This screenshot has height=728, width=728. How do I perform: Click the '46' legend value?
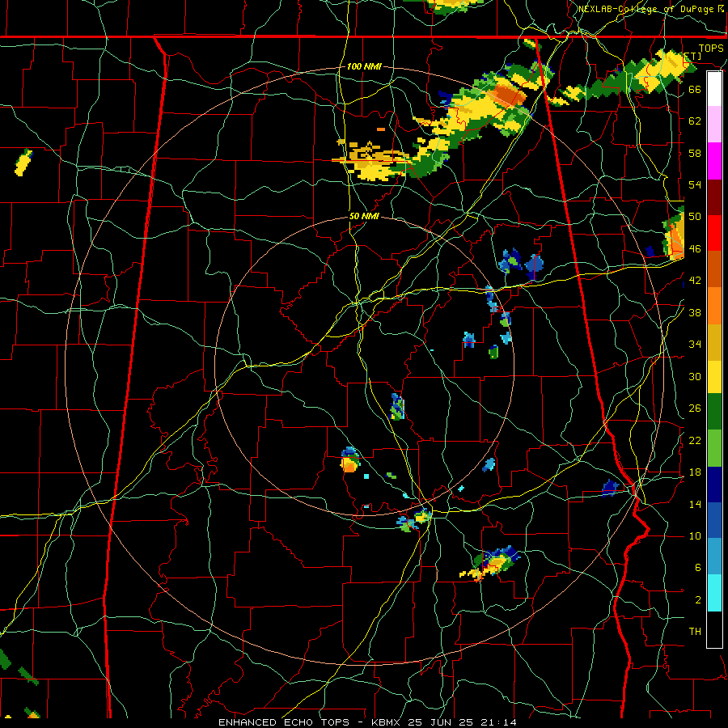pos(695,248)
